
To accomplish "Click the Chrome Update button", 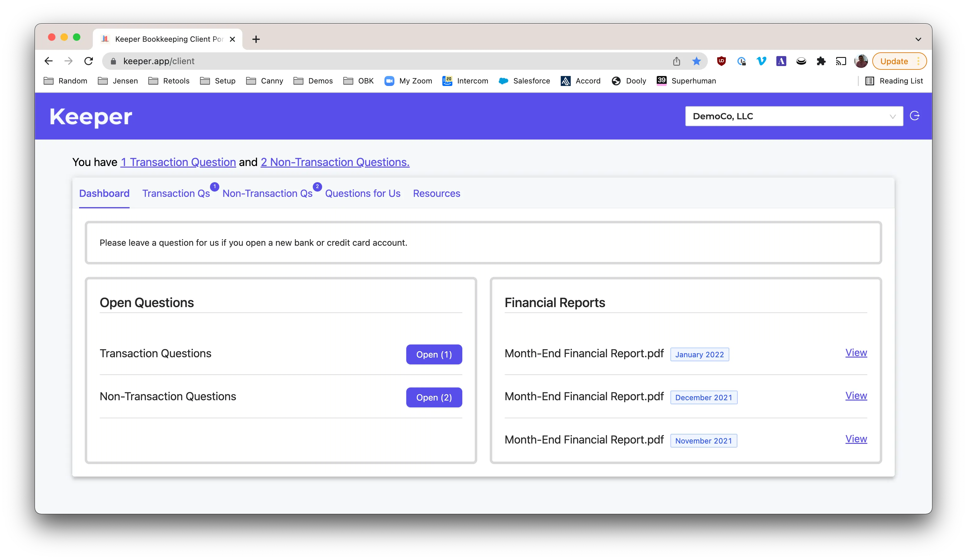I will [x=899, y=61].
